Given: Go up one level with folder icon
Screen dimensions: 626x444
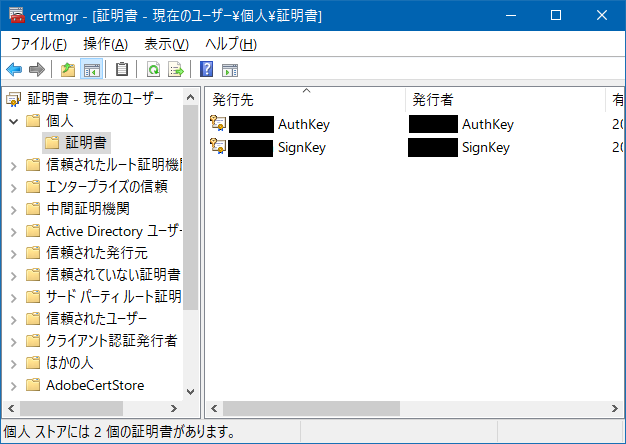Looking at the screenshot, I should (68, 70).
